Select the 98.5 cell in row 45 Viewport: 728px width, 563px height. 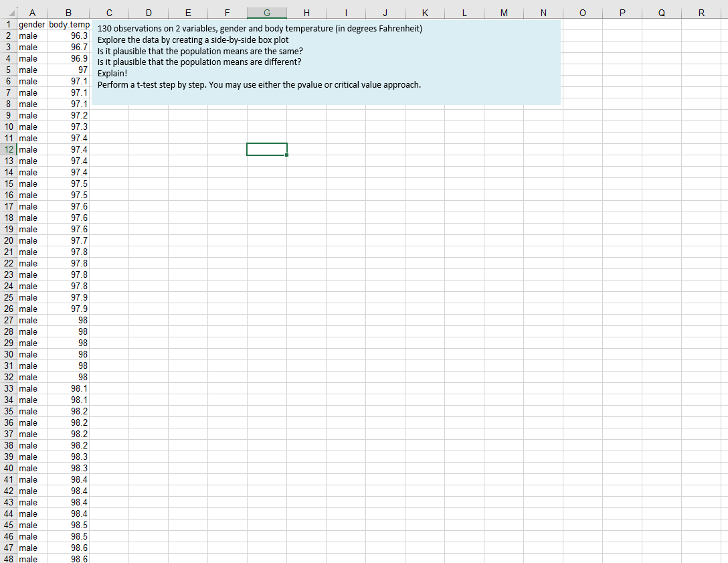(x=68, y=525)
